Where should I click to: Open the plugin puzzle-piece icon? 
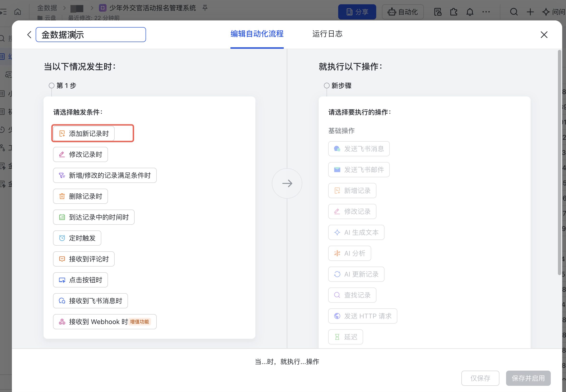pos(454,12)
